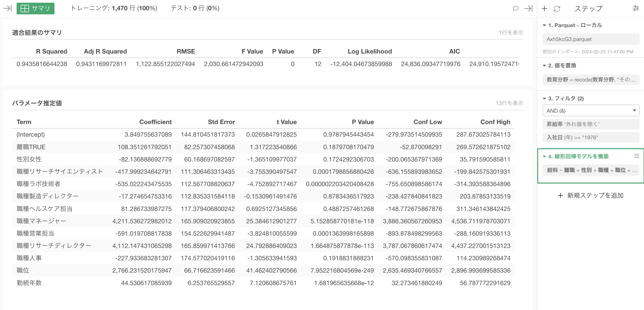644x310 pixels.
Task: Sort by the Coefficient column header
Action: 155,122
